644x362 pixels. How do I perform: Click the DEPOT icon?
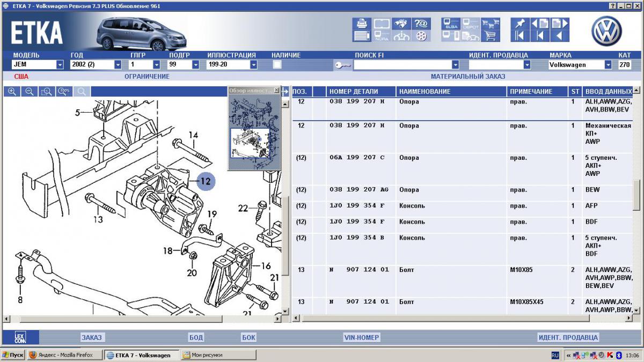471,24
